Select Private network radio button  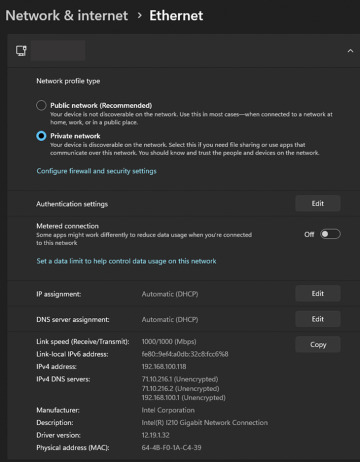point(41,136)
